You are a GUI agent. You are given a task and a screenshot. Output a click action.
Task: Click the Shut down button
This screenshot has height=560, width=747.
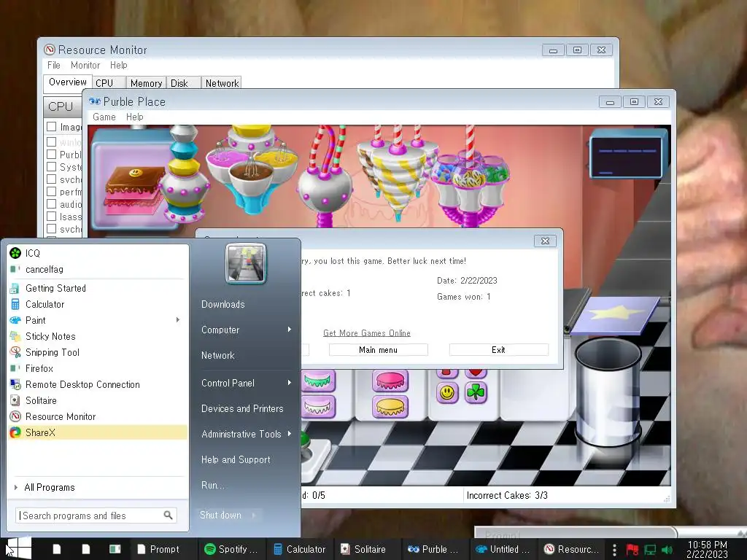pos(220,516)
